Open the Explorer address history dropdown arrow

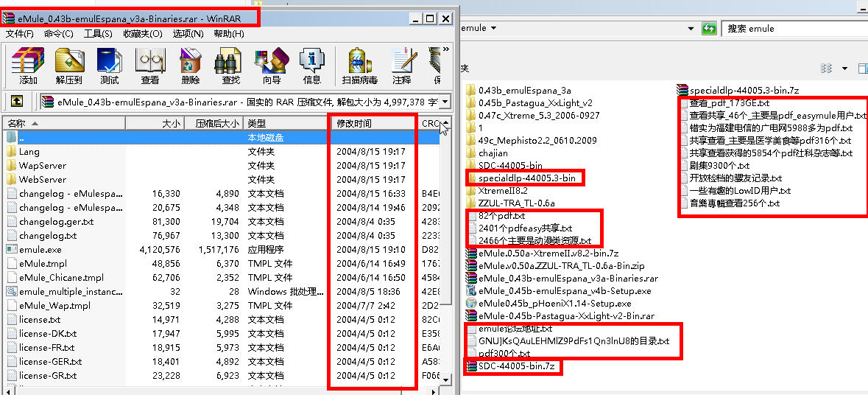(691, 28)
